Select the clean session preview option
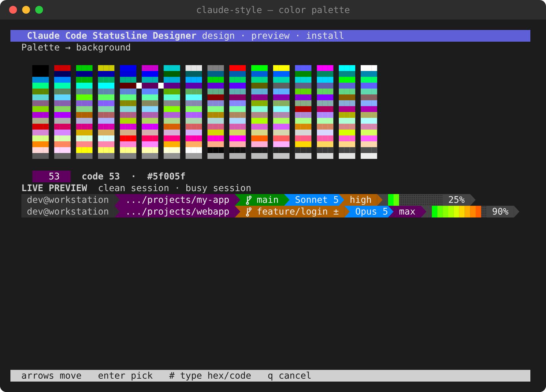The height and width of the screenshot is (392, 546). click(134, 188)
